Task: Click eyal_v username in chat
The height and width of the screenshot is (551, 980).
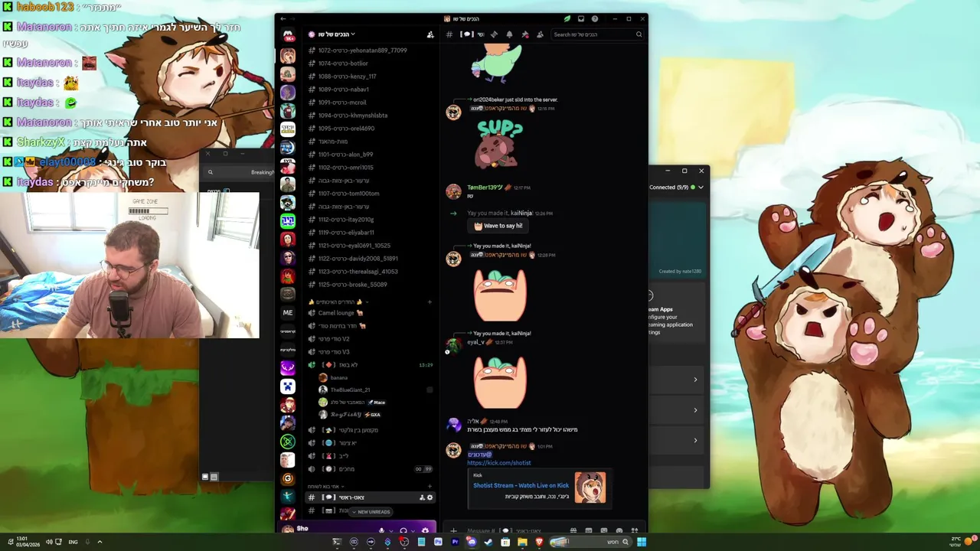Action: (x=475, y=342)
